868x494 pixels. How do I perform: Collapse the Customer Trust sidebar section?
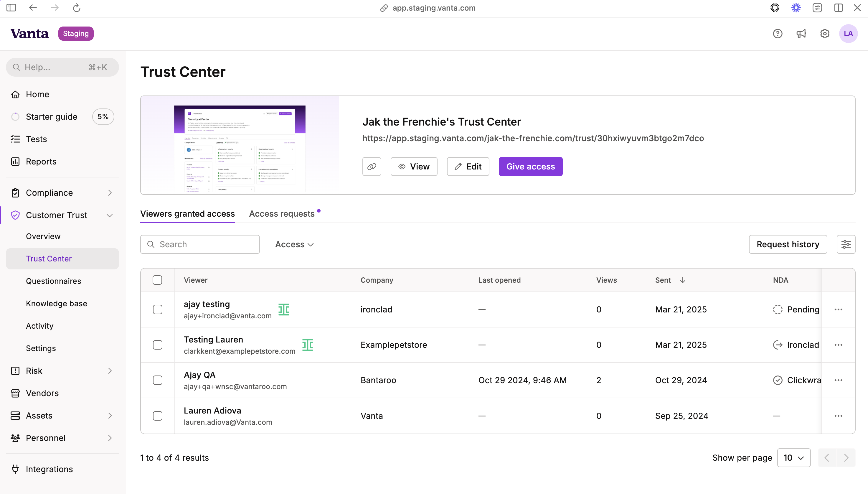pos(62,215)
